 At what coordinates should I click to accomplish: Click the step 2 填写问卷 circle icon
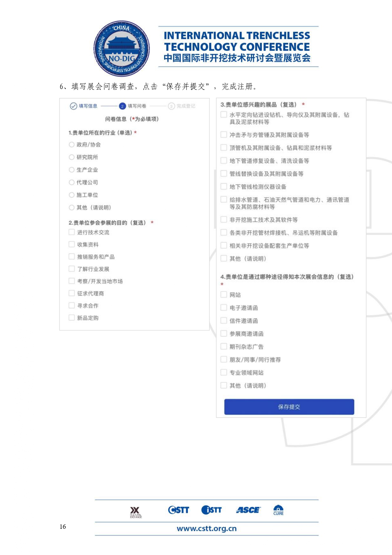tap(122, 106)
